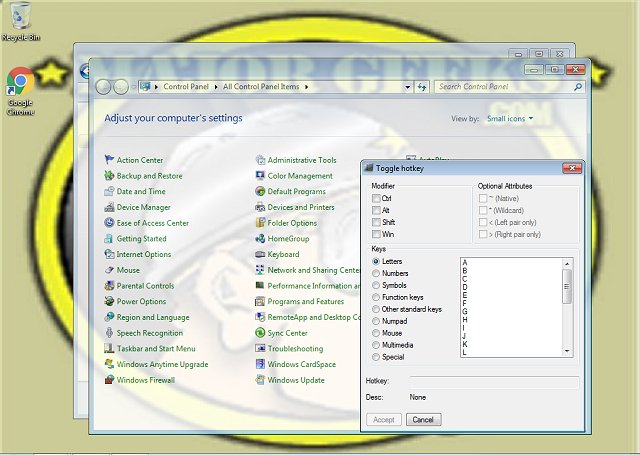Open the HomeGroup icon

[x=260, y=239]
